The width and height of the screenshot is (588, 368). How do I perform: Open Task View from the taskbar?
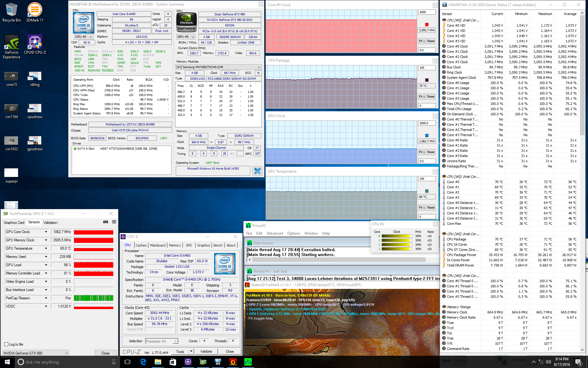(x=127, y=362)
